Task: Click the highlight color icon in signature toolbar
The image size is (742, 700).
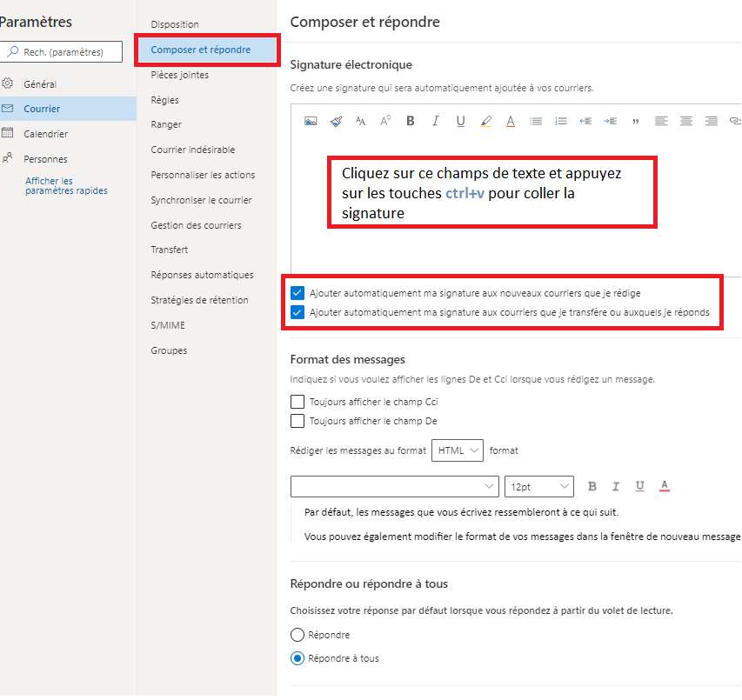Action: click(x=485, y=121)
